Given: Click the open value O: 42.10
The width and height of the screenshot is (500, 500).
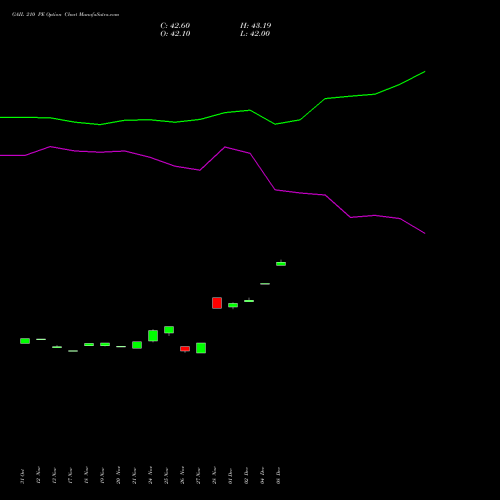Looking at the screenshot, I should coord(175,34).
